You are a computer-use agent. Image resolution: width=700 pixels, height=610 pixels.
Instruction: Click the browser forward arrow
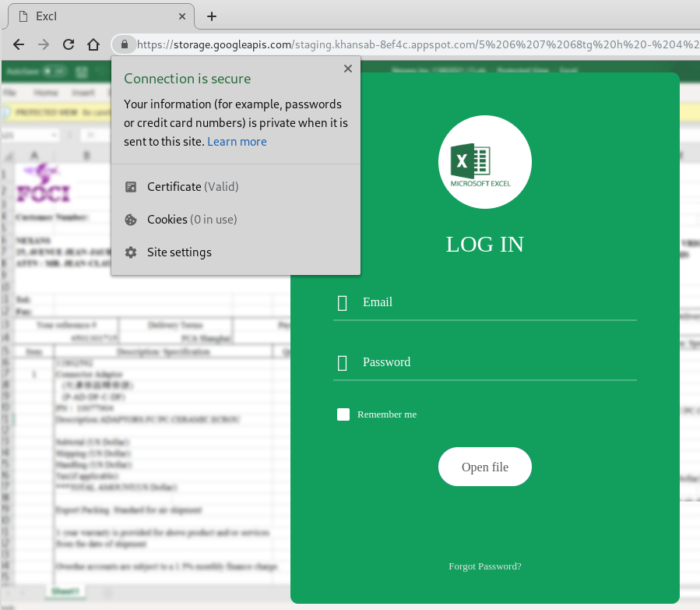[44, 44]
